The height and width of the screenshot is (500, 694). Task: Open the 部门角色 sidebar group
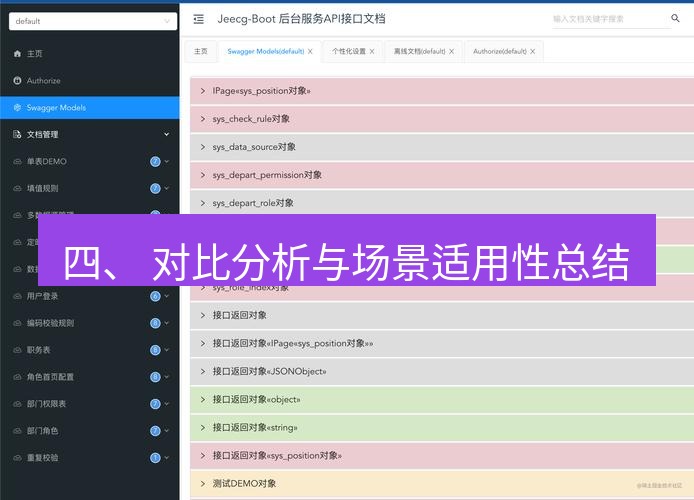(x=90, y=431)
